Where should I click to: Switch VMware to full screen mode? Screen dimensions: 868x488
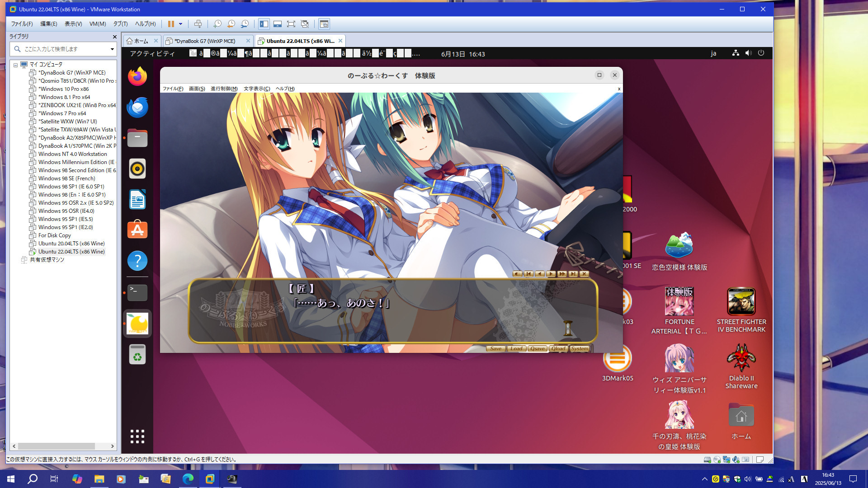(291, 24)
